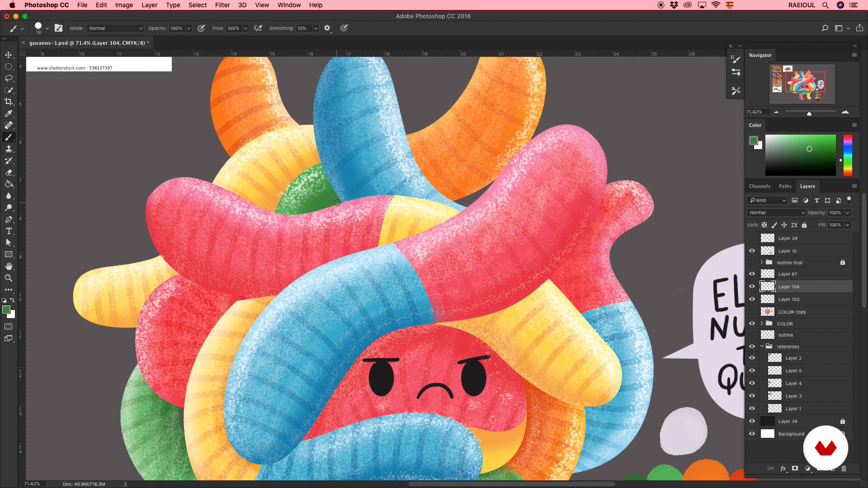The height and width of the screenshot is (488, 868).
Task: Select the Paint Bucket tool
Action: coord(9,184)
